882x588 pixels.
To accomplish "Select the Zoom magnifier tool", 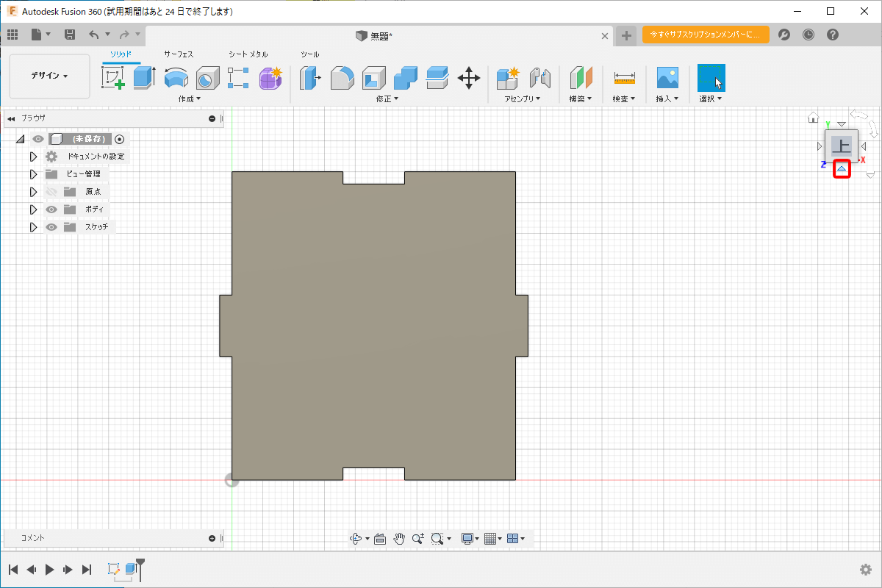I will coord(418,539).
